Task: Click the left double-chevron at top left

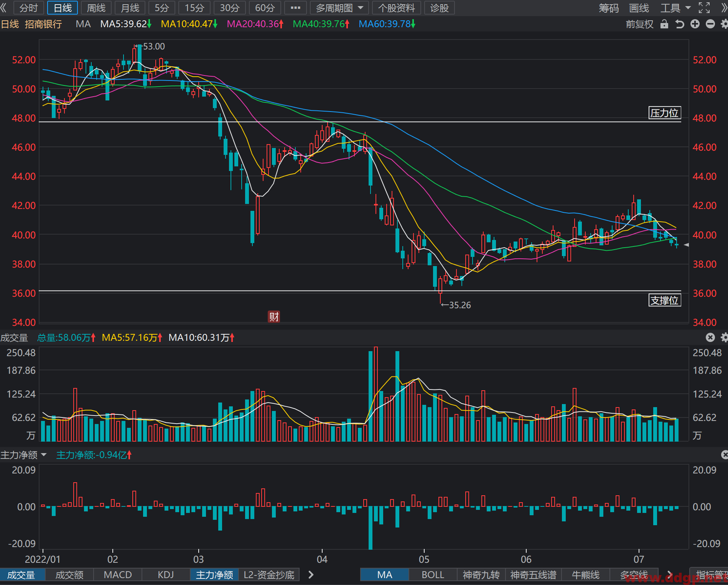Action: click(x=4, y=8)
